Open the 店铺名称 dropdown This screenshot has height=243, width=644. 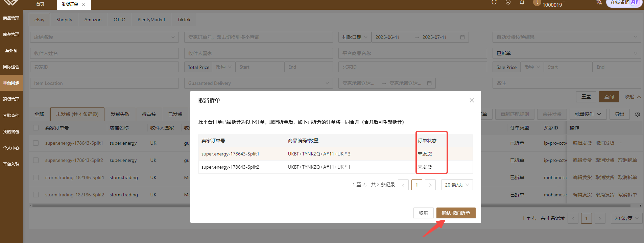104,37
